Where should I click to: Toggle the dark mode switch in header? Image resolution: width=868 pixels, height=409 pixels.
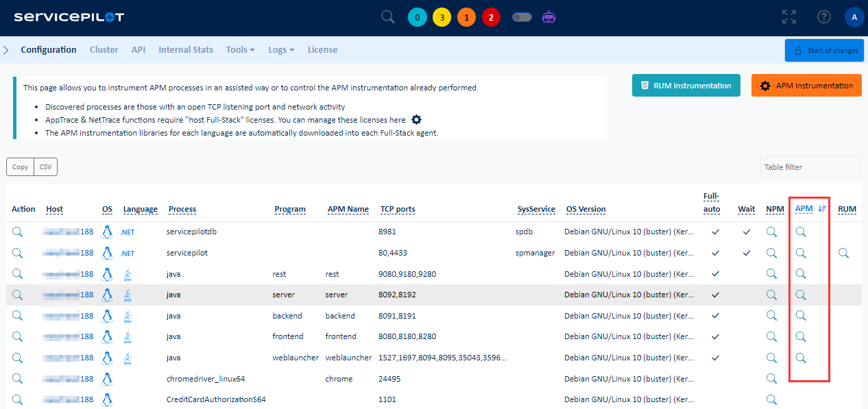pyautogui.click(x=522, y=17)
